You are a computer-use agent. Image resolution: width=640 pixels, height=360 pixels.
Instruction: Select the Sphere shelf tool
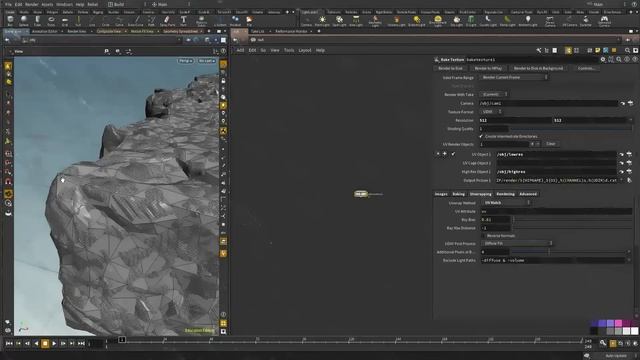pos(24,20)
